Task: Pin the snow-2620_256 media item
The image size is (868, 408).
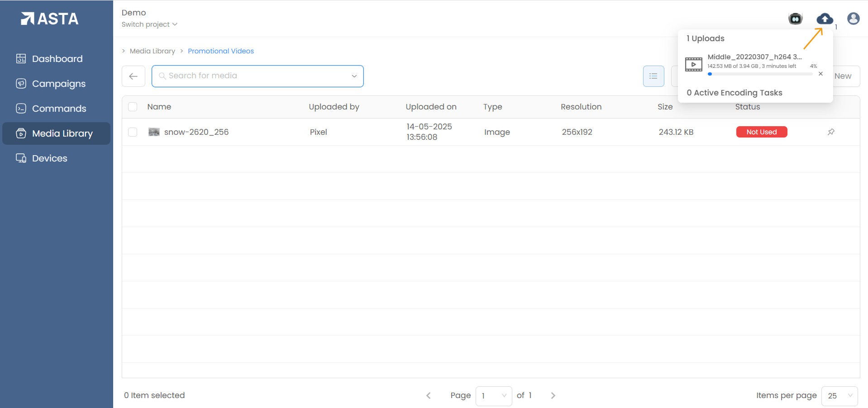Action: pos(831,132)
